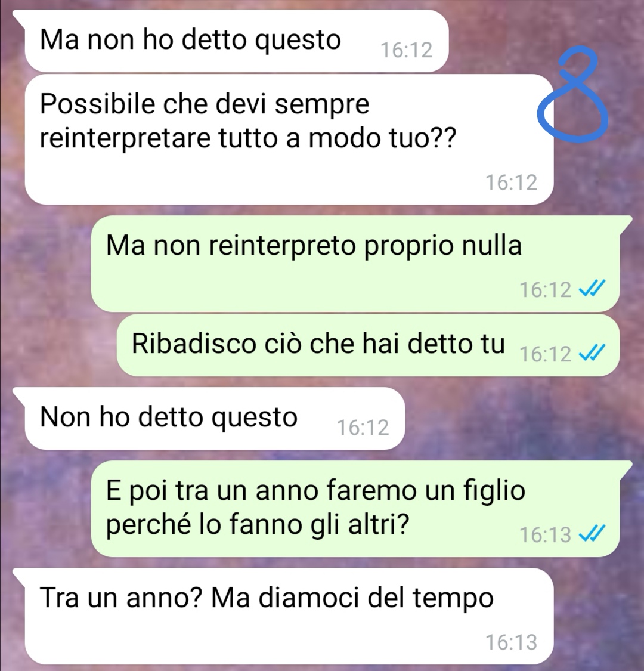Click the read receipt ticks on 'Ribadisco ciò che hai detto tu'
This screenshot has height=671, width=644.
pyautogui.click(x=592, y=353)
